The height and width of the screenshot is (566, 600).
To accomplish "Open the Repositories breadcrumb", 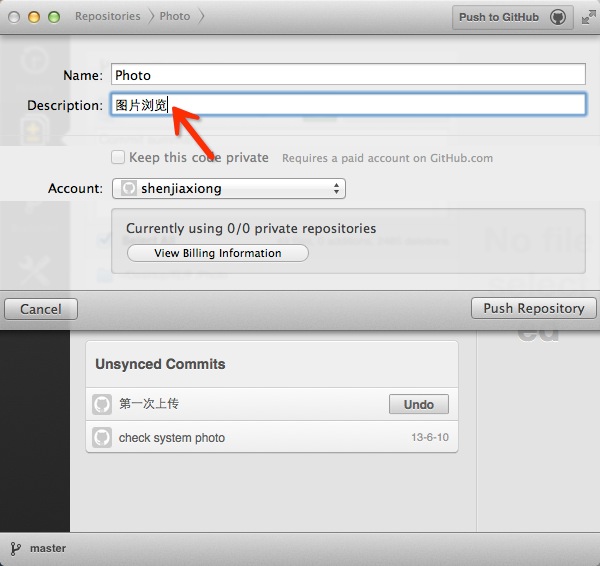I will [108, 16].
